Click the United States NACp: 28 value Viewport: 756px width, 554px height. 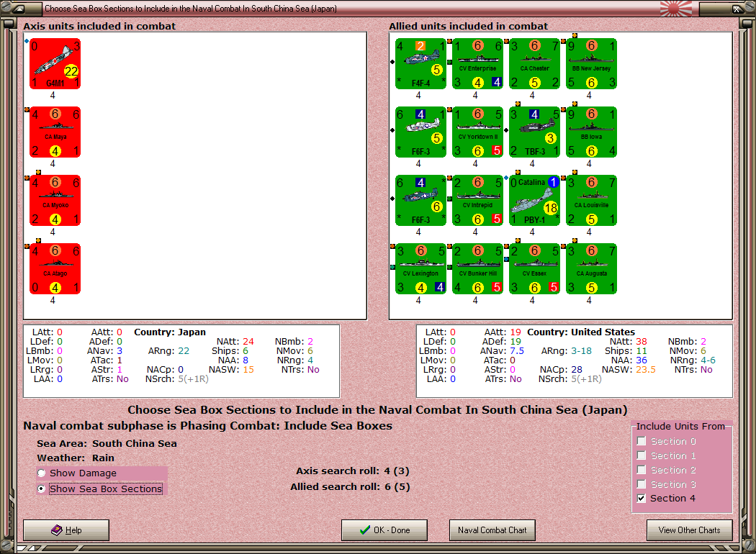pos(561,370)
